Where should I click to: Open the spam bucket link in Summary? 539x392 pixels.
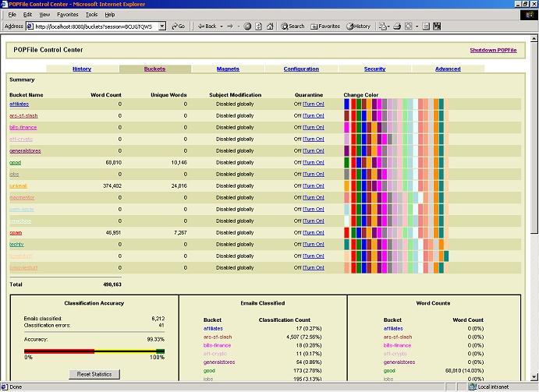[x=16, y=232]
